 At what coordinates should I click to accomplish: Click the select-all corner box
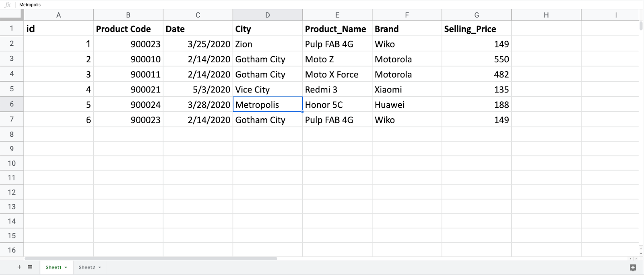(x=12, y=15)
